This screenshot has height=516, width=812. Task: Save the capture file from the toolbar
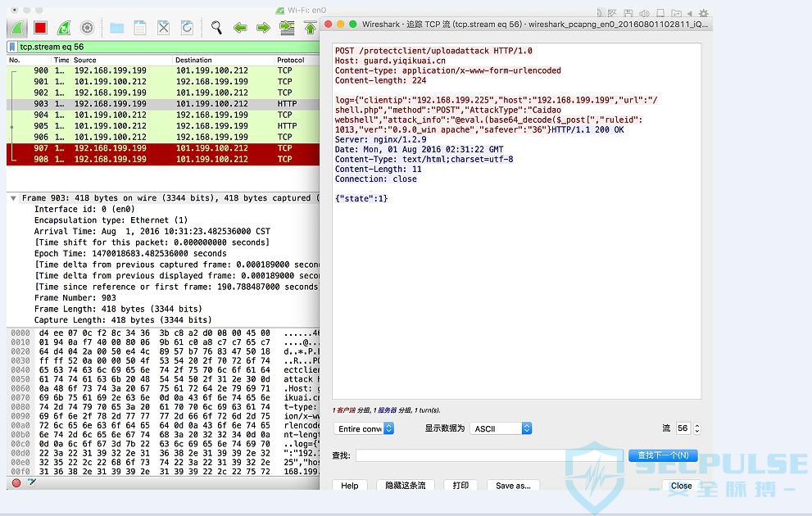click(x=140, y=27)
